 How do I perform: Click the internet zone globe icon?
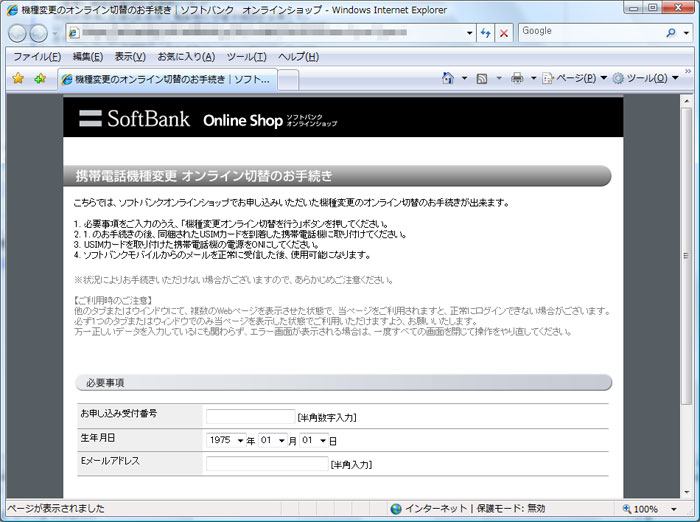396,509
